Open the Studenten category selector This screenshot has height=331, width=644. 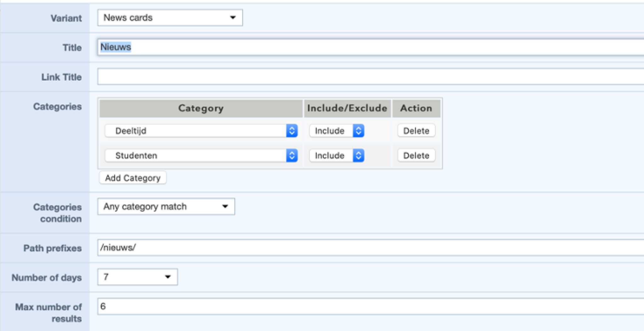[201, 155]
